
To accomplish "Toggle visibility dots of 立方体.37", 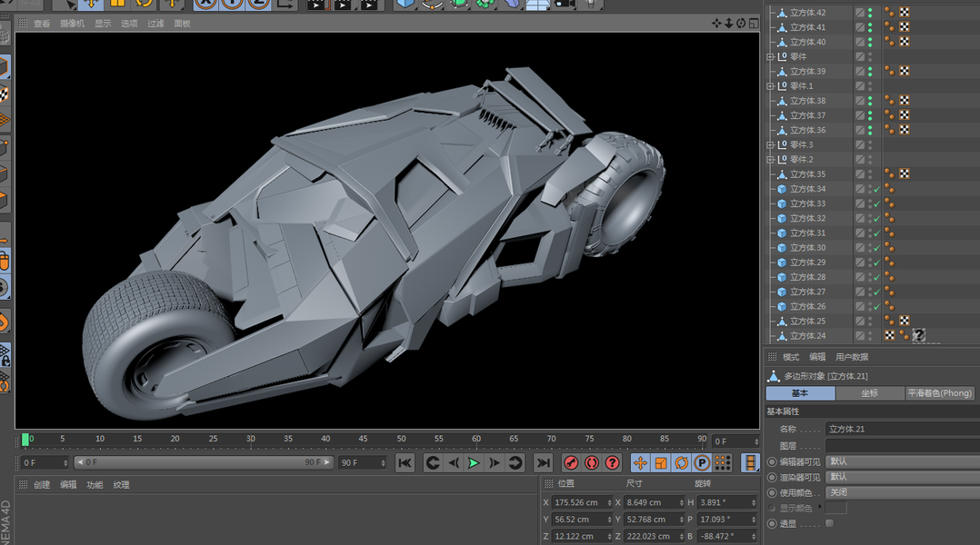I will [x=870, y=114].
